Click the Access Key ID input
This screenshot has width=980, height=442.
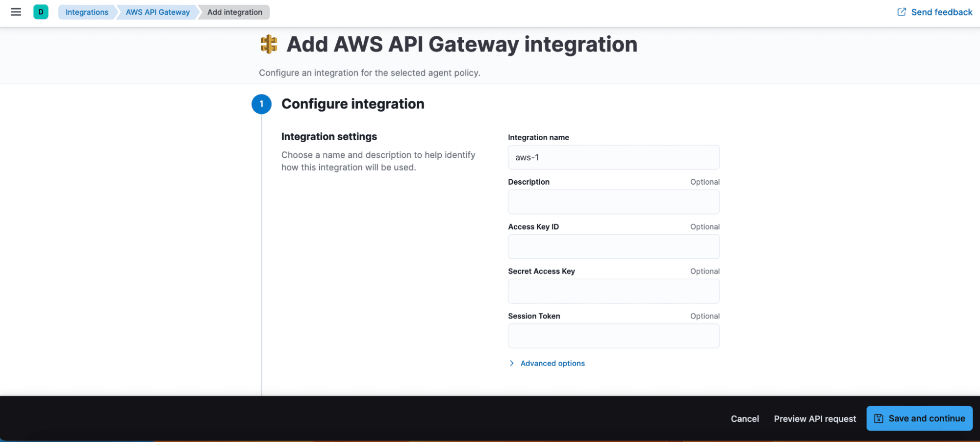[613, 246]
